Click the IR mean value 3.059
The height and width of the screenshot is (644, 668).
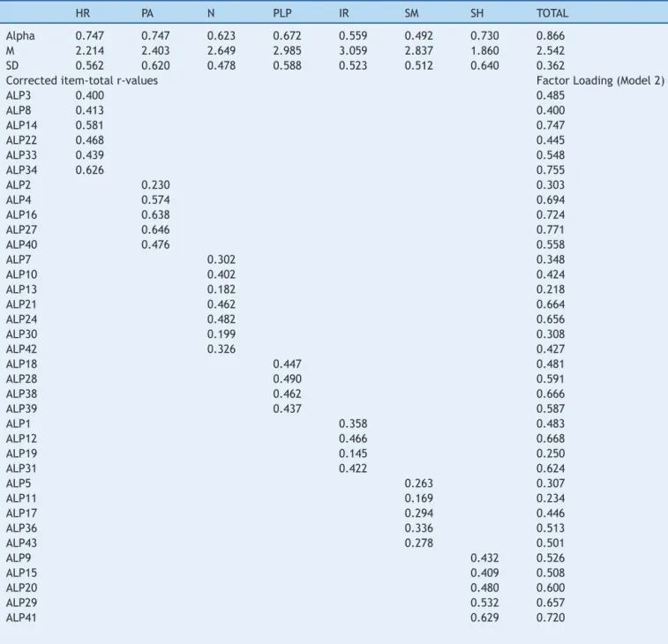(x=353, y=50)
